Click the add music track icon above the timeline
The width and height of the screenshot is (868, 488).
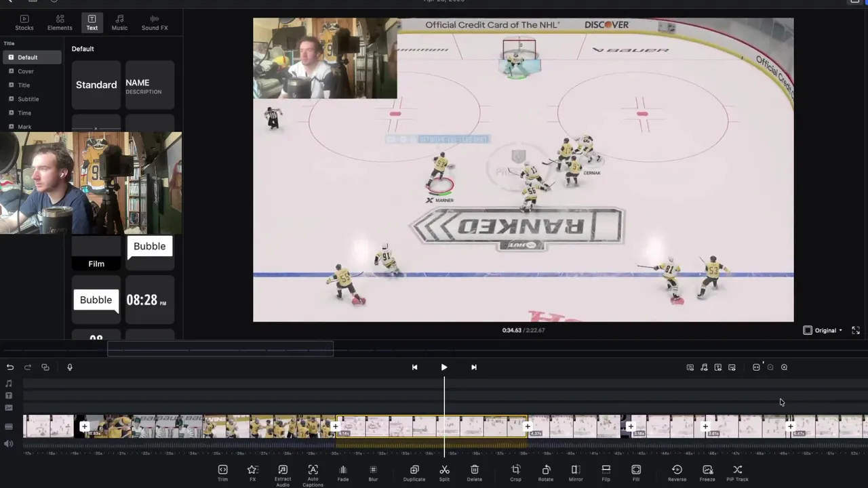click(704, 367)
